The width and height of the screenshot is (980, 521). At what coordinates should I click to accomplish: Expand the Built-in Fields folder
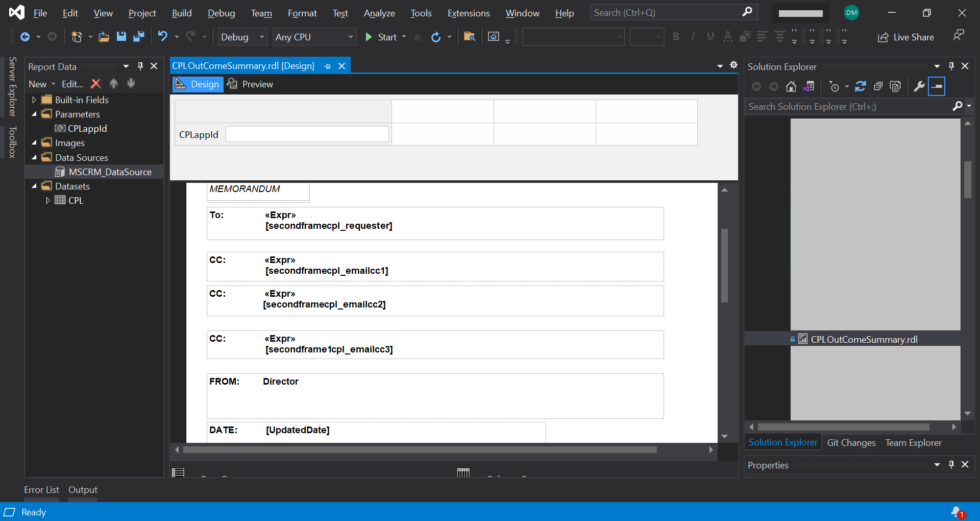[34, 100]
